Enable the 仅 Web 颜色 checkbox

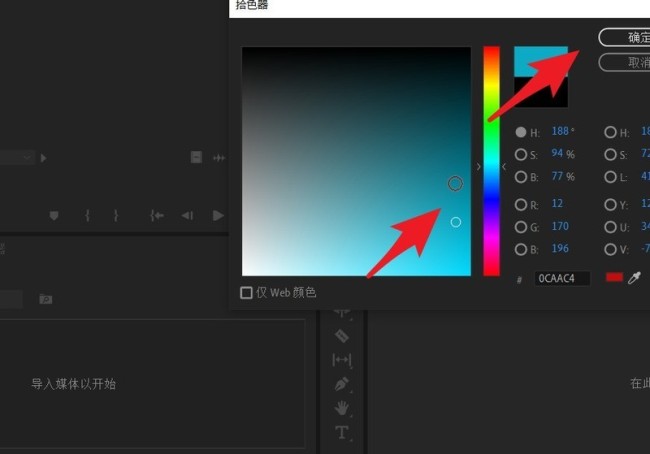tap(246, 293)
